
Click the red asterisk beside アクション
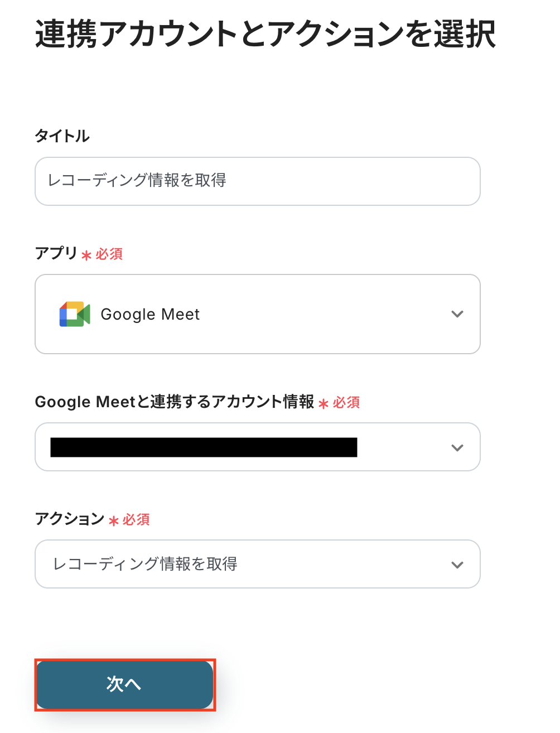click(114, 521)
